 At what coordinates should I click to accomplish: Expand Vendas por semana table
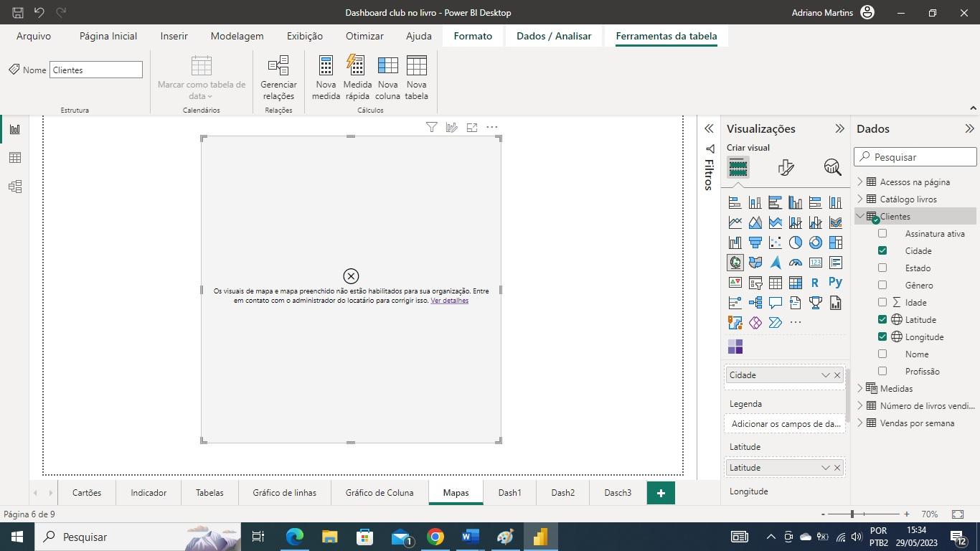[x=860, y=423]
